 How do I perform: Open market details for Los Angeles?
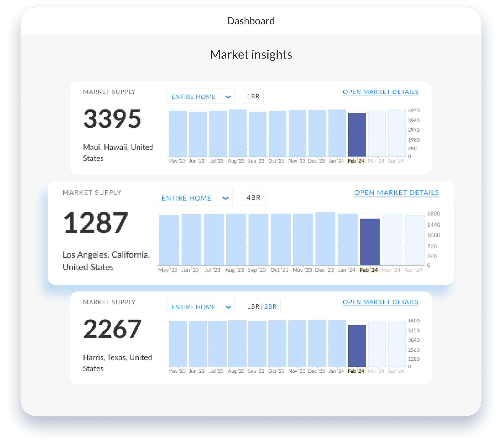pos(396,193)
